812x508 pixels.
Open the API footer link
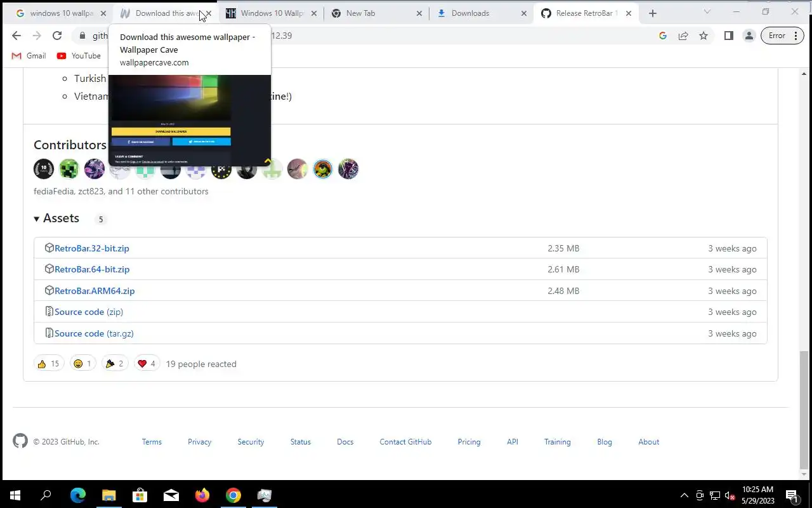513,442
